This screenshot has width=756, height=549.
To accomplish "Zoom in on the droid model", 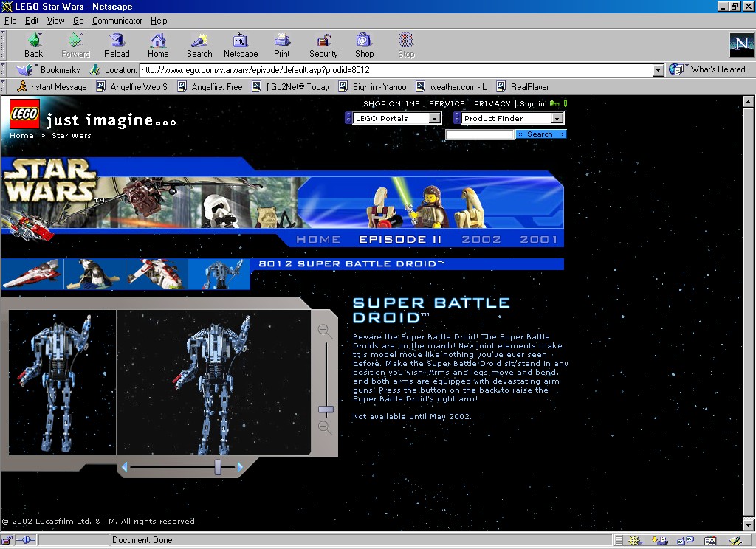I will [x=325, y=331].
